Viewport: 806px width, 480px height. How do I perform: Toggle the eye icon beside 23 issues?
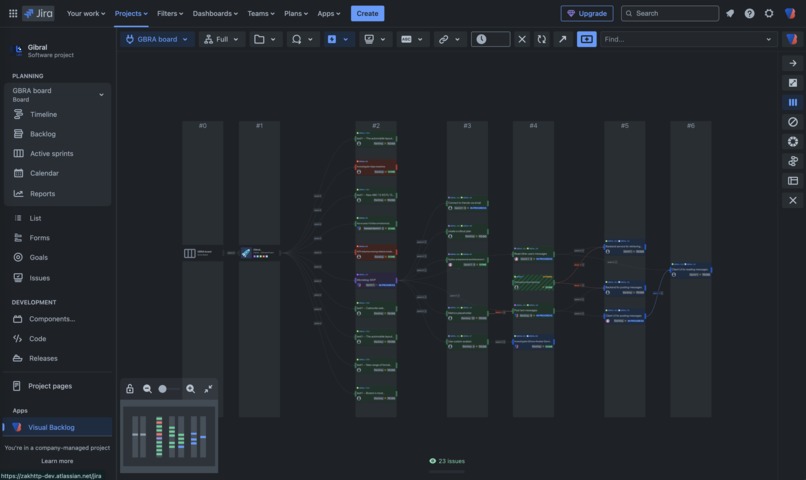(432, 461)
